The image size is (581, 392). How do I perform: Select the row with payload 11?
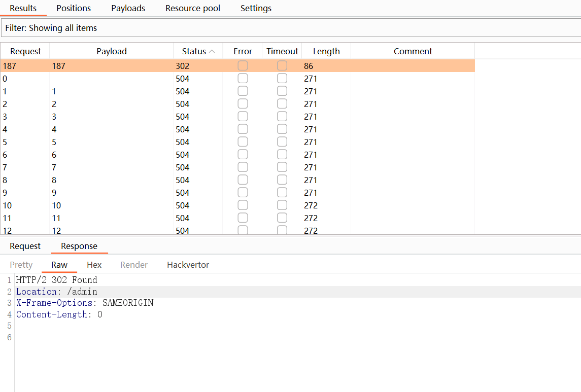237,218
